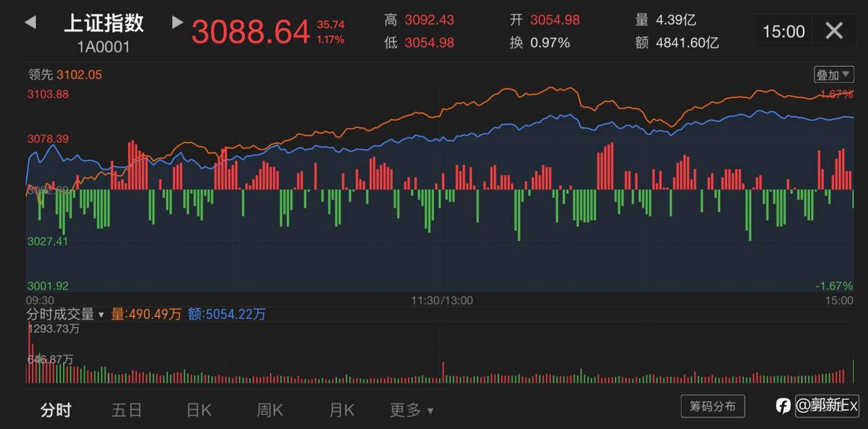
Task: Click volume readout 量:490.49万
Action: pos(146,314)
